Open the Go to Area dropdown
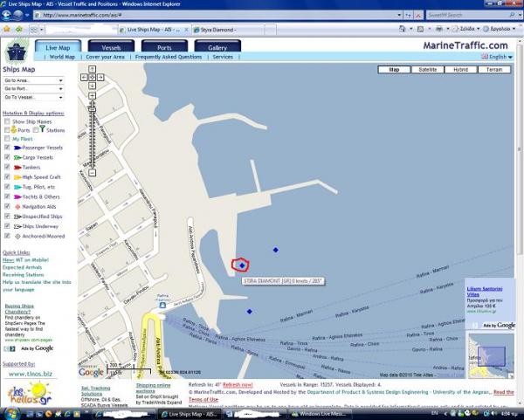This screenshot has height=420, width=524. click(33, 79)
